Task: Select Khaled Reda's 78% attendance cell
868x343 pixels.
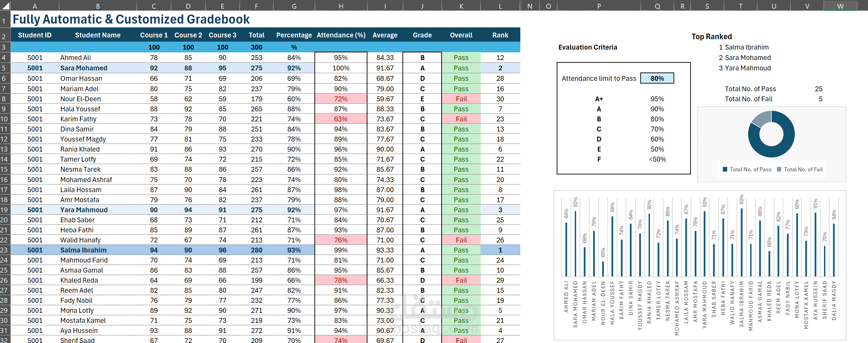Action: tap(341, 280)
